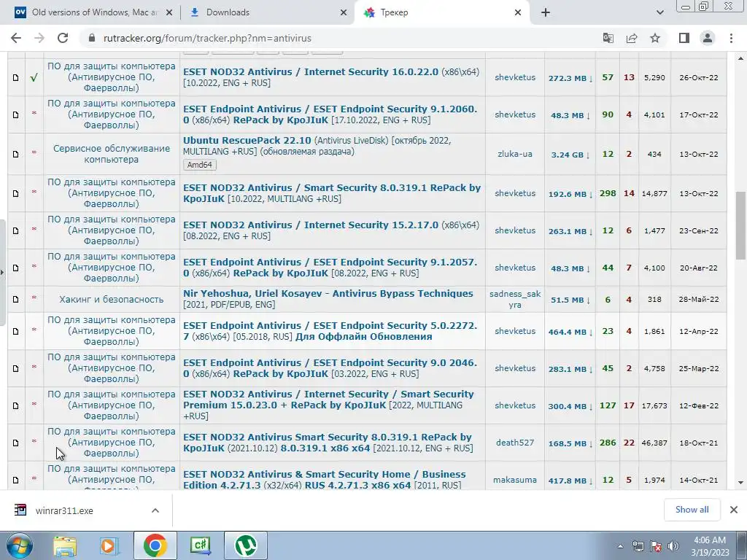
Task: Open the Сервисное обслуживание компьютера category
Action: coord(111,154)
